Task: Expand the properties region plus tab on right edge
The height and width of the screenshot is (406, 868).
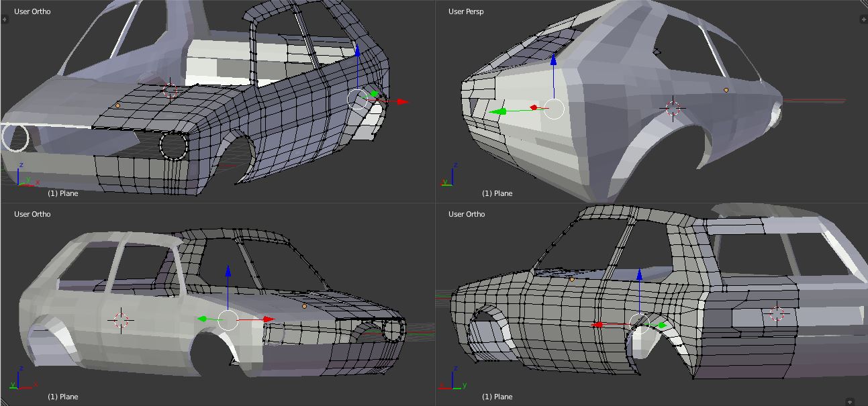Action: coord(863,19)
